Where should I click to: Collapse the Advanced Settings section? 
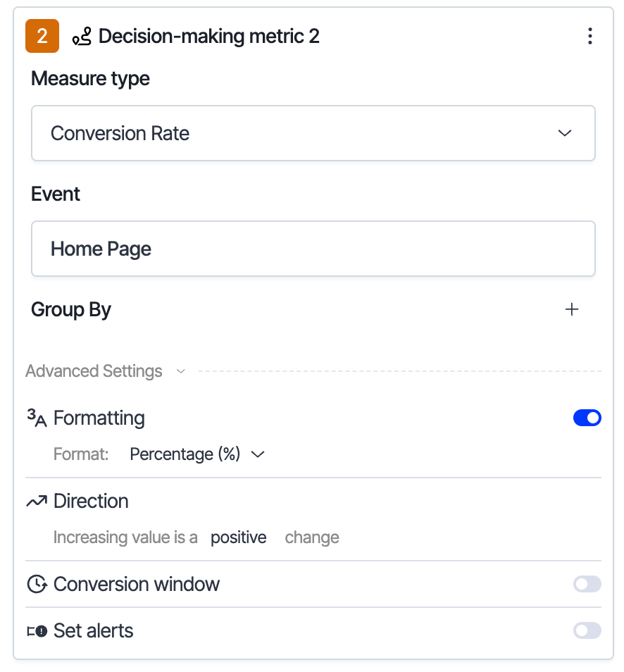[x=181, y=371]
